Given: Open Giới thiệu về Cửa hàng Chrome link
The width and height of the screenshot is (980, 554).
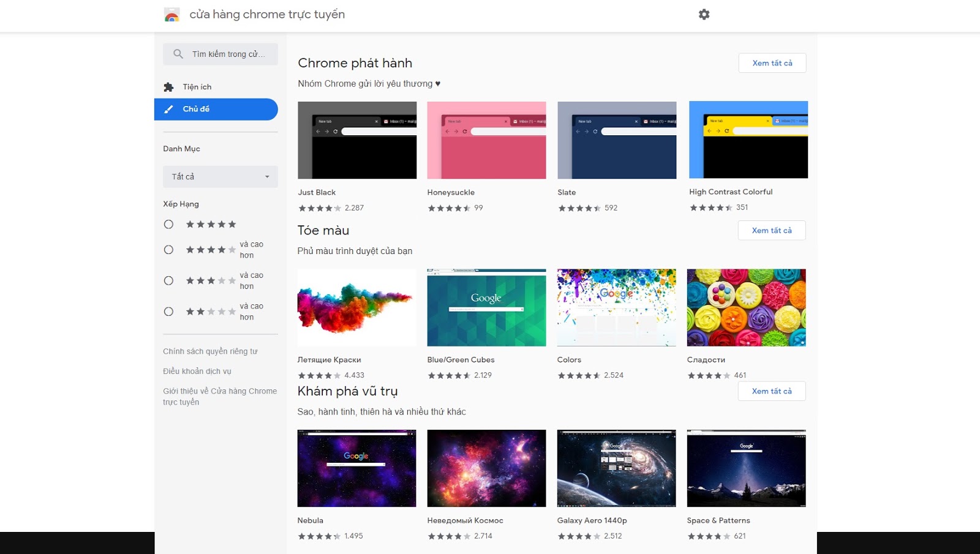Looking at the screenshot, I should click(220, 396).
